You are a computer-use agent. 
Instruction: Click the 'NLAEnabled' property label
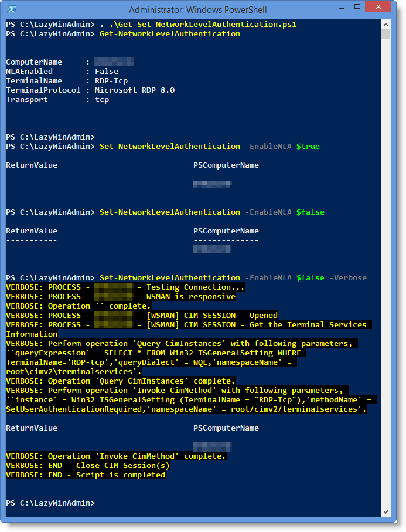coord(29,71)
